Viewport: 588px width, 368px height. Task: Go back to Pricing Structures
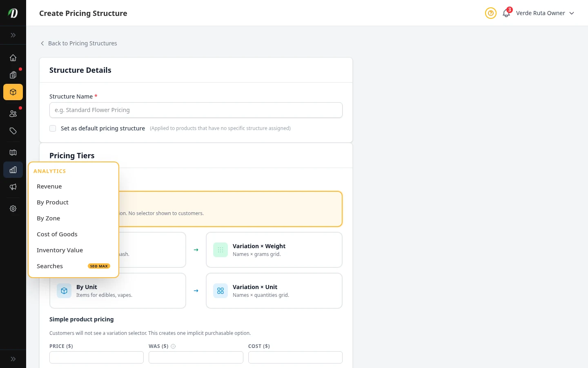pos(79,43)
